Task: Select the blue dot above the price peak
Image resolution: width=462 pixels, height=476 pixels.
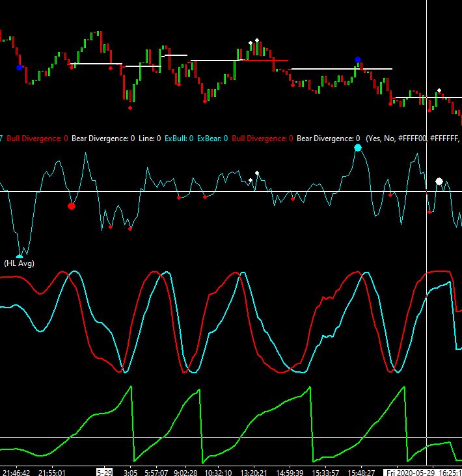Action: 358,60
